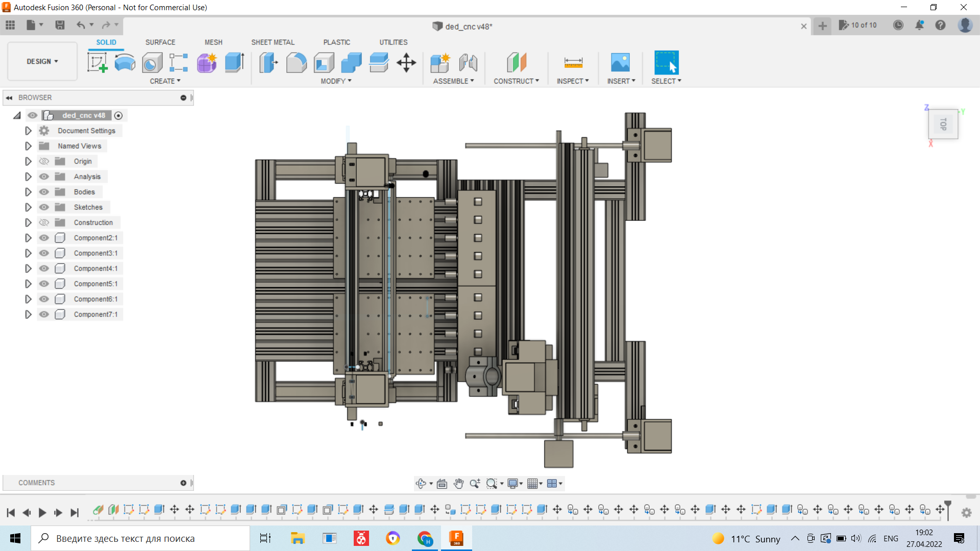Click the Measure tool under Inspect
This screenshot has width=980, height=551.
coord(573,63)
